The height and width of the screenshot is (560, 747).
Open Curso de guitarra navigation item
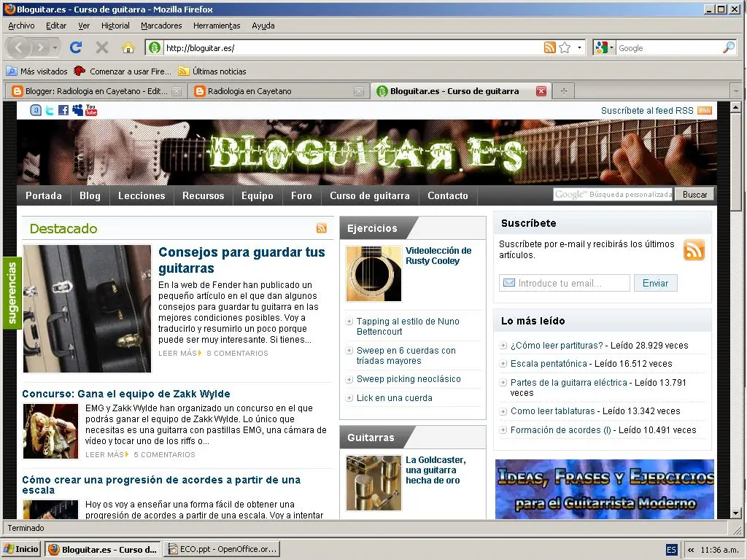click(x=370, y=195)
